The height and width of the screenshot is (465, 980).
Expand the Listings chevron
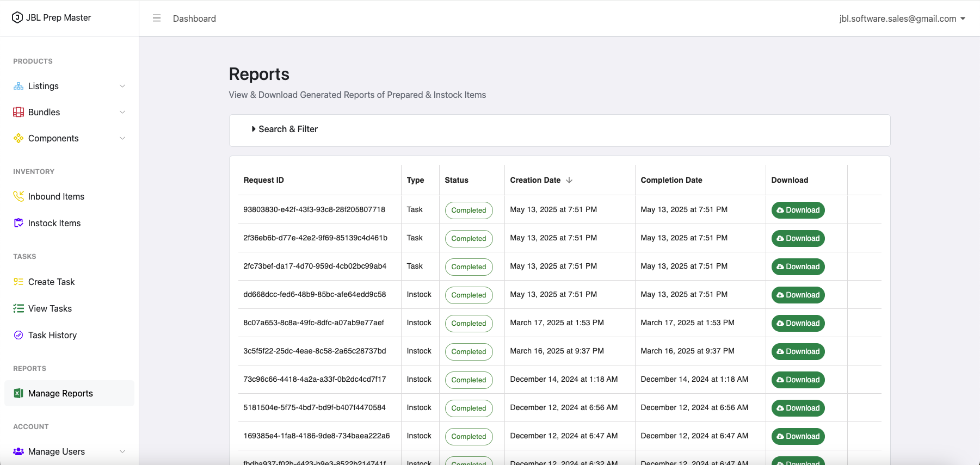click(122, 86)
